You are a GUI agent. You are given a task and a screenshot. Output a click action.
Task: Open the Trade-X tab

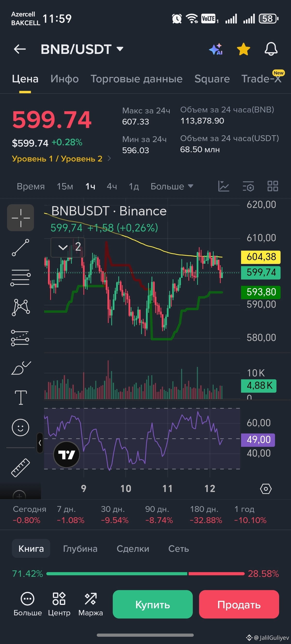click(261, 79)
